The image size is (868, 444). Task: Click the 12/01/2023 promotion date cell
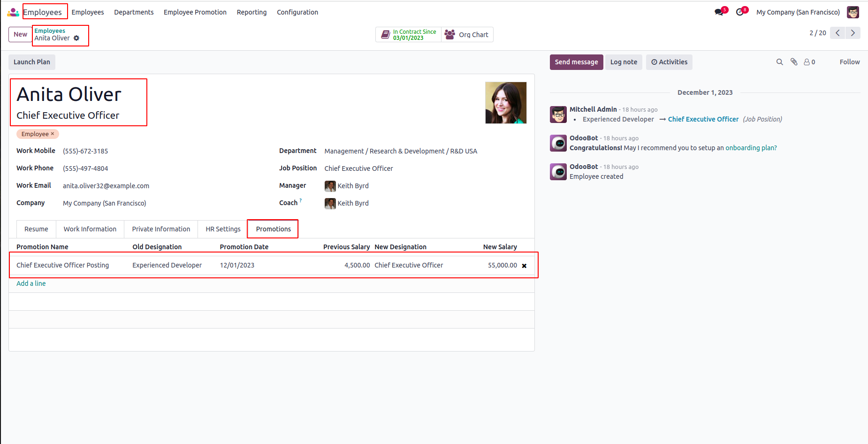(x=237, y=265)
